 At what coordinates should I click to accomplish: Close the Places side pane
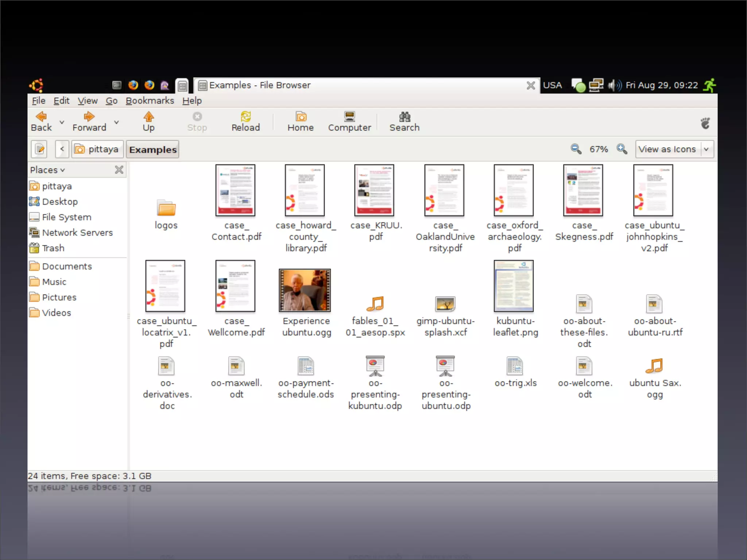pos(119,170)
